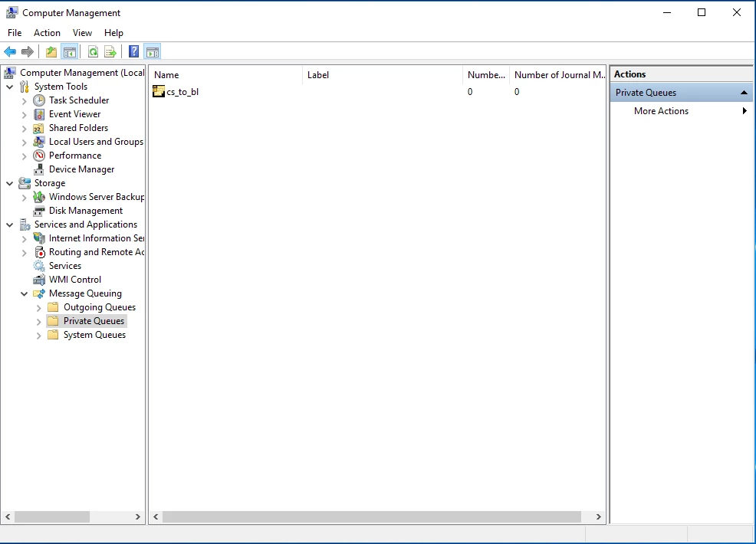Click the Export List toolbar icon
Screen dimensions: 756x544
110,51
